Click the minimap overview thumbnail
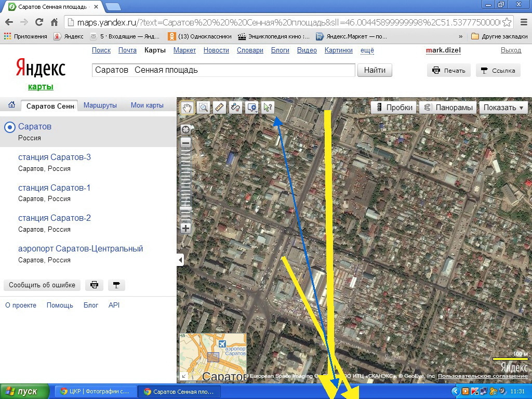The height and width of the screenshot is (399, 532). [213, 356]
